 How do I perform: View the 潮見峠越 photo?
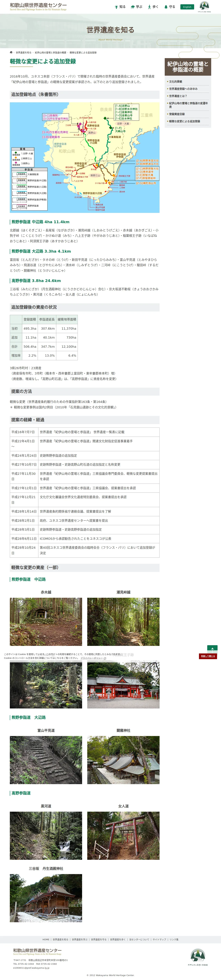123,622
